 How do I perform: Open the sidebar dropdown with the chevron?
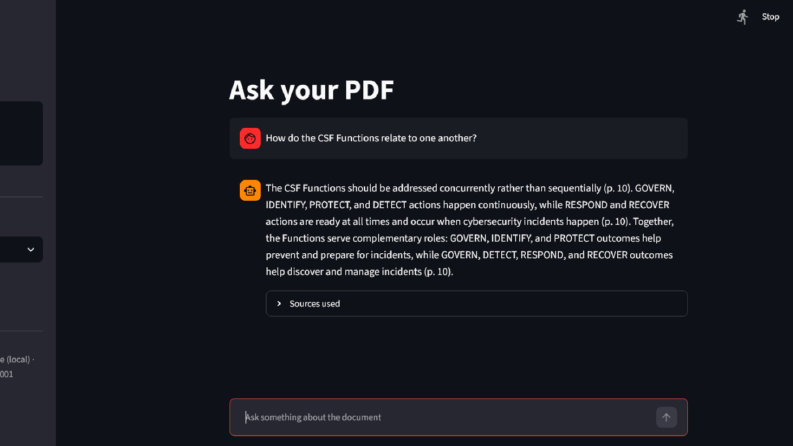click(x=31, y=249)
